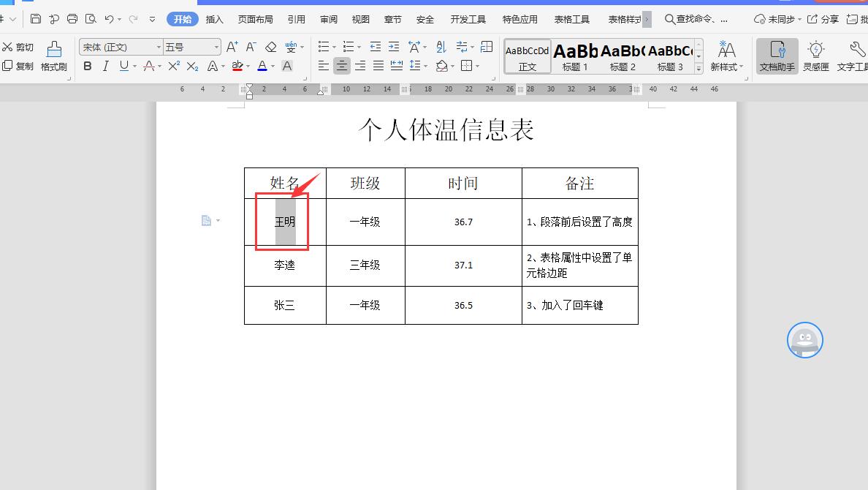The image size is (868, 490).
Task: Expand the 新样式 dropdown
Action: (726, 56)
